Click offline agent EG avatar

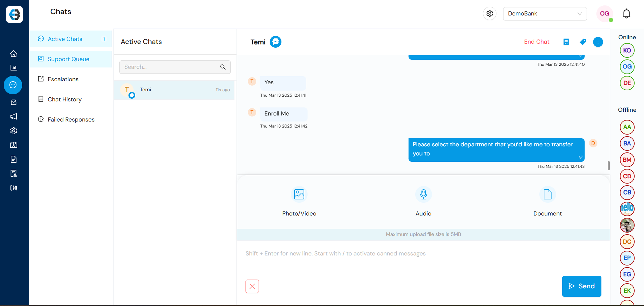point(627,274)
